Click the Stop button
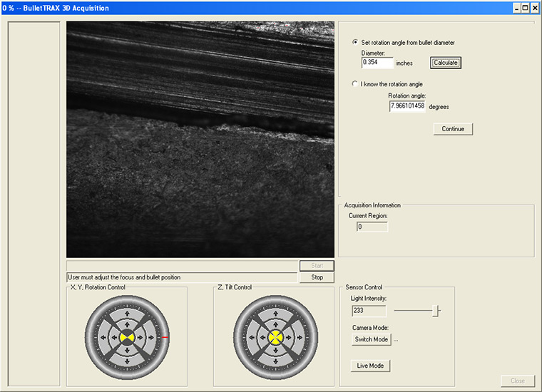Screen dimensions: 542x392 coord(317,277)
